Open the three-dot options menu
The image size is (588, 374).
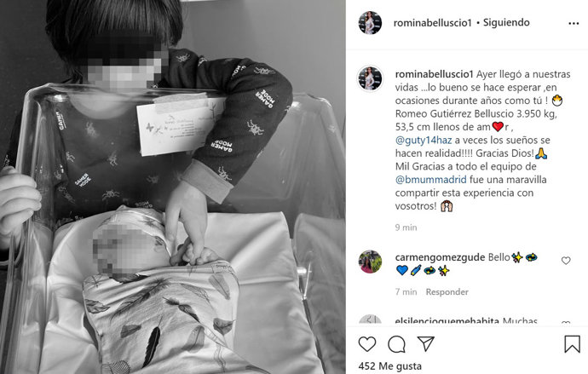point(574,23)
